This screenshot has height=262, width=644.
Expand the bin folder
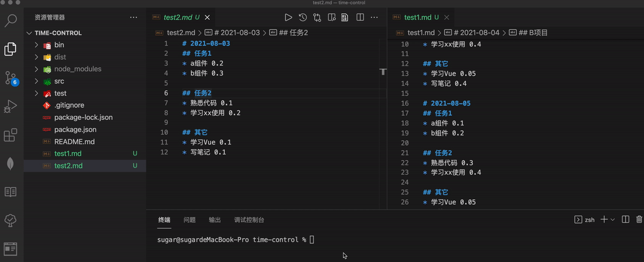[x=36, y=45]
